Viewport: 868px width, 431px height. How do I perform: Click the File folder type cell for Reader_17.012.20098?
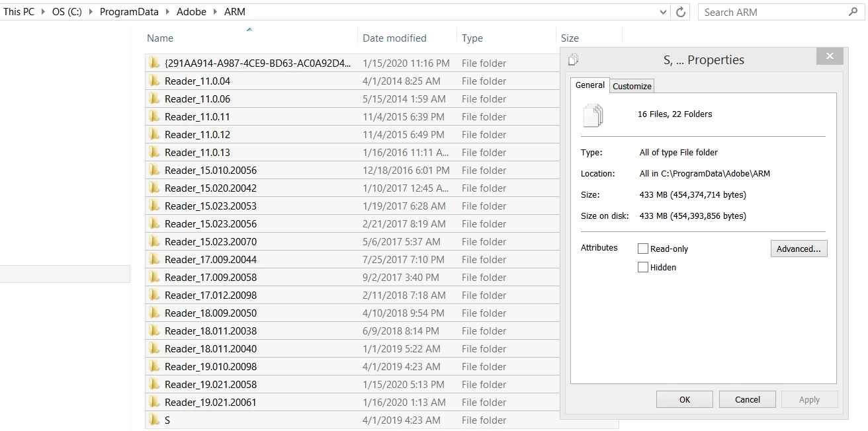[x=484, y=295]
